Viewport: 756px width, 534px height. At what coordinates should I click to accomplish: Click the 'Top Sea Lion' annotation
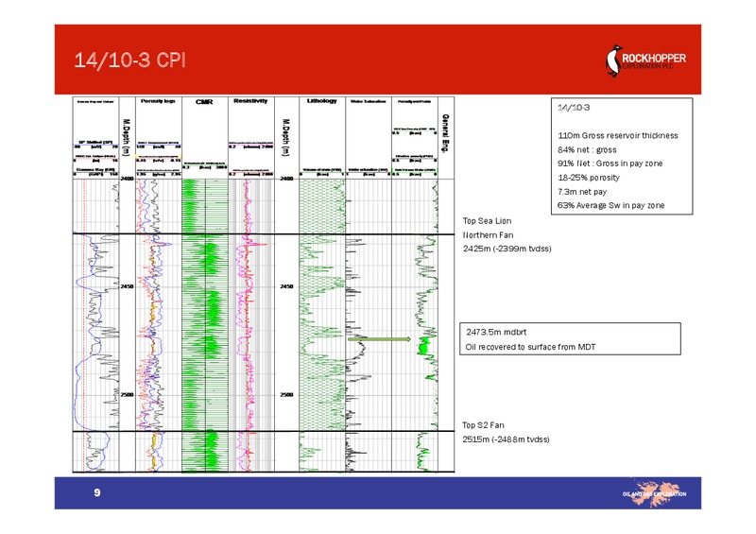pos(487,221)
